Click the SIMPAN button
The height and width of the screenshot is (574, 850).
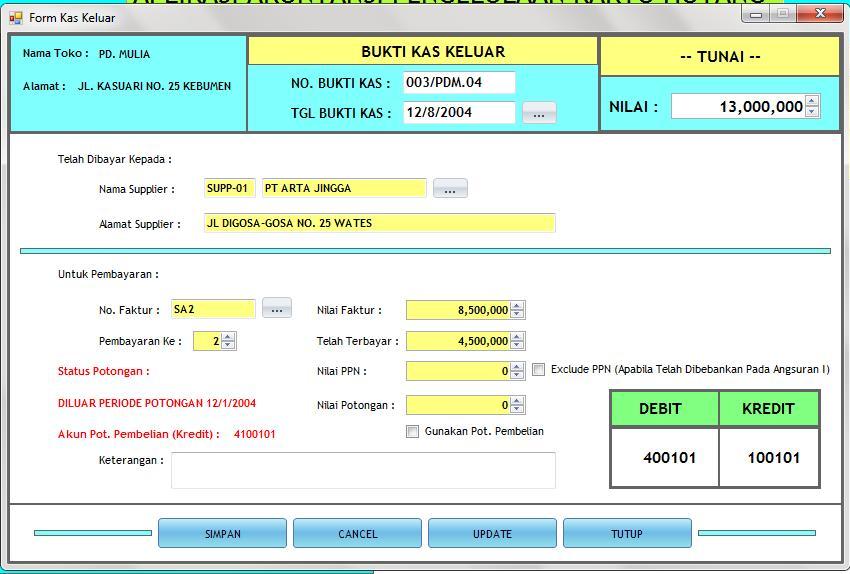pyautogui.click(x=222, y=533)
